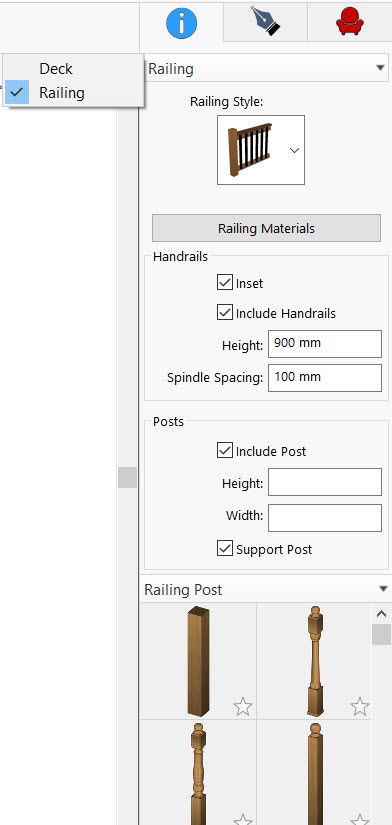The image size is (392, 825).
Task: Favorite the square railing post with its star
Action: click(243, 707)
